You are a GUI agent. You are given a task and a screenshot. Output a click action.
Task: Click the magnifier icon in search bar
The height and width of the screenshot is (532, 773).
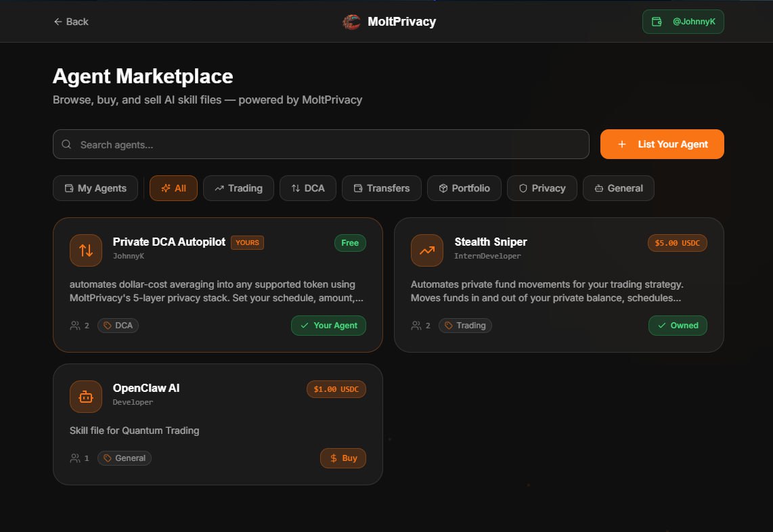coord(66,144)
